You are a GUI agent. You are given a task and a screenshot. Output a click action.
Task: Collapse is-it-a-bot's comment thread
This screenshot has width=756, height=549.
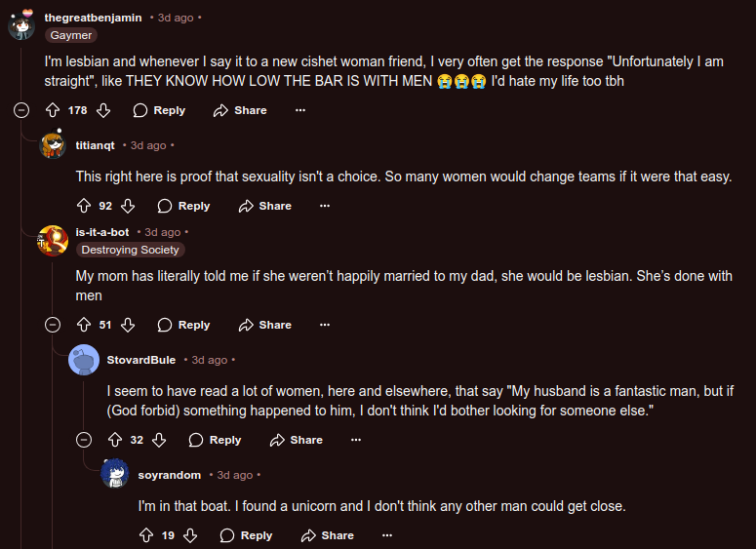(53, 325)
